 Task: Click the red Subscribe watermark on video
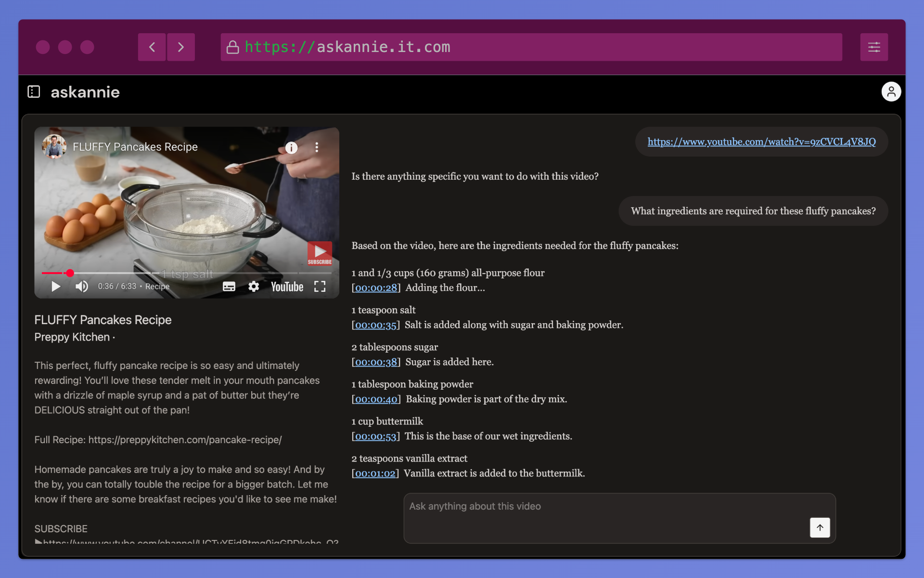point(320,253)
